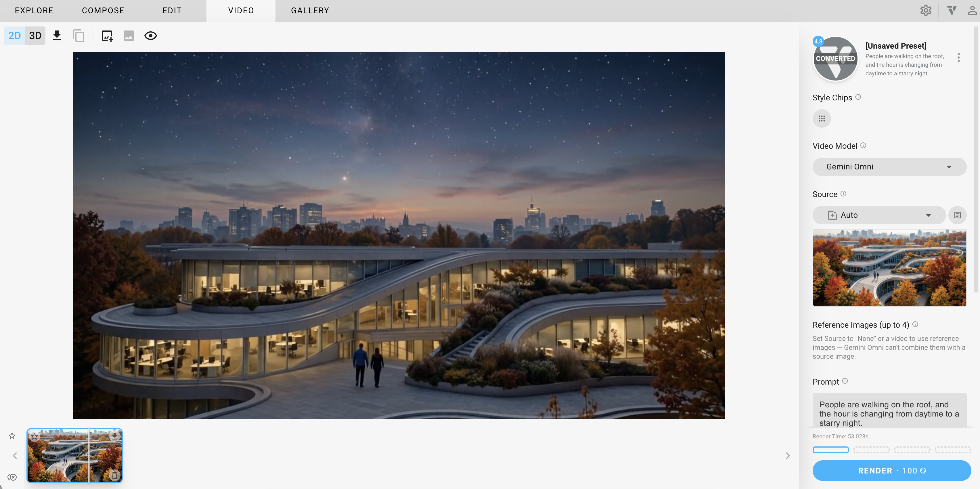
Task: Select the fourth dashed render slot
Action: pos(953,450)
